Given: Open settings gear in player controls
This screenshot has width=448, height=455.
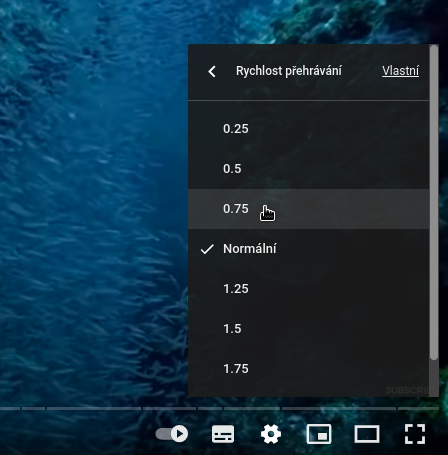Looking at the screenshot, I should click(x=271, y=434).
